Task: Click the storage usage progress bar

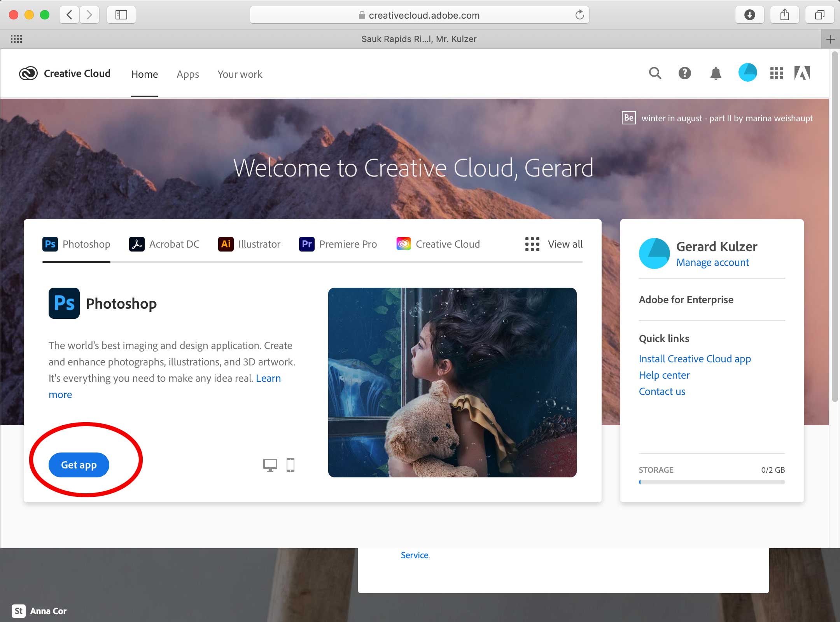Action: 712,482
